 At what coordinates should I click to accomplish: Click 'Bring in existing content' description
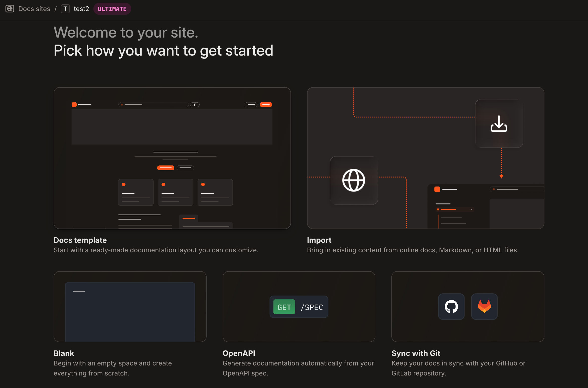point(413,250)
